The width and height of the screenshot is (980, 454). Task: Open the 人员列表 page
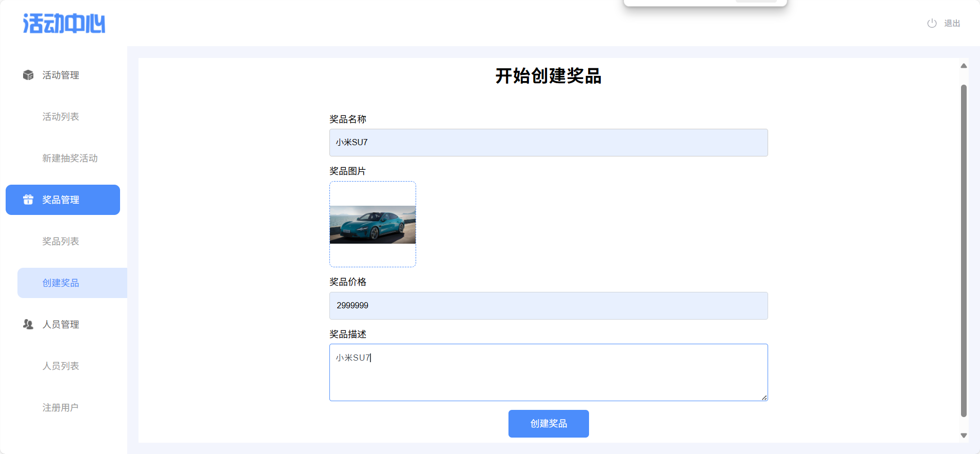[61, 366]
